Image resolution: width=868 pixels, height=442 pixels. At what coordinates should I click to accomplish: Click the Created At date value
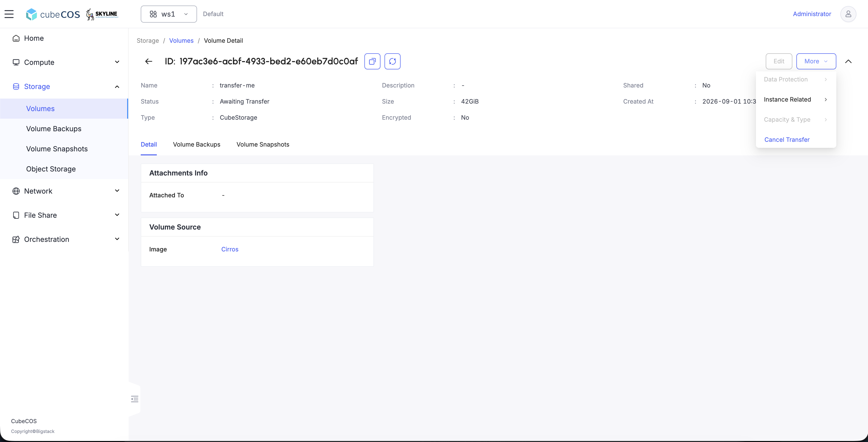pos(729,102)
